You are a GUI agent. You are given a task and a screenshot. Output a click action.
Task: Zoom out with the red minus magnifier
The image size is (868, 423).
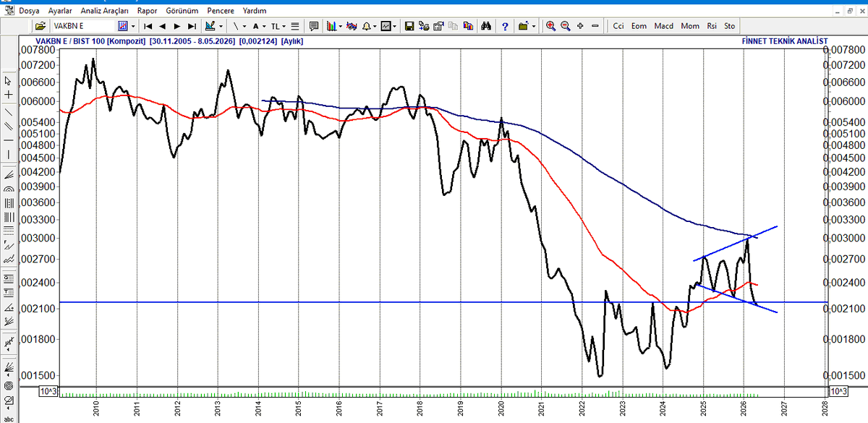(566, 26)
